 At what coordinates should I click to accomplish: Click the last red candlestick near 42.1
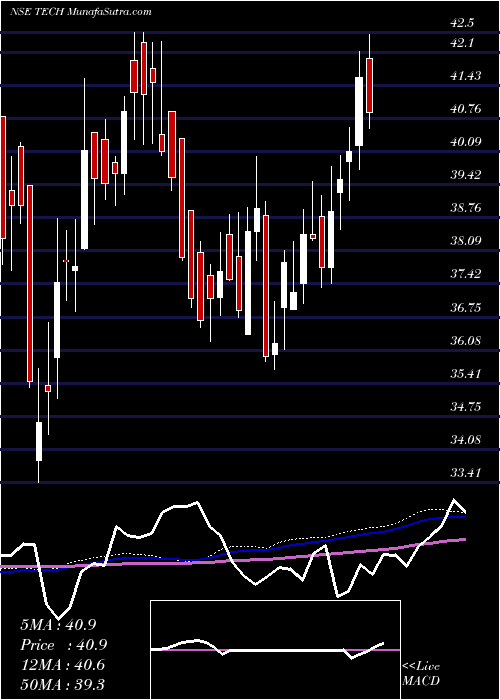point(370,85)
